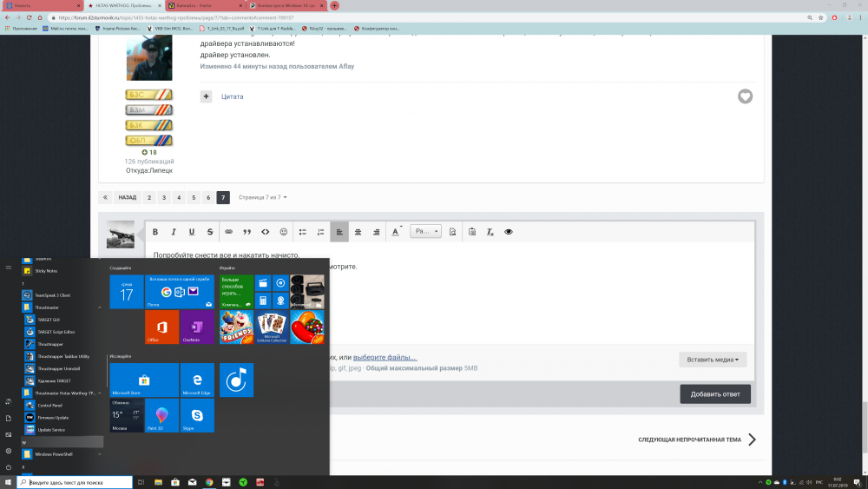
Task: Click the preview document icon in the editor
Action: click(x=453, y=232)
